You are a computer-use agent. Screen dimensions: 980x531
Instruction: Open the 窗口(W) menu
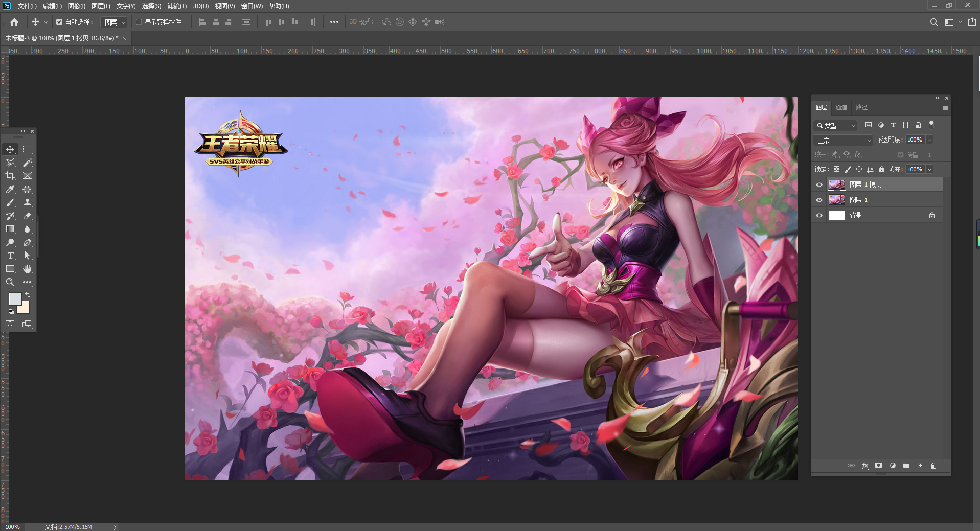coord(252,6)
